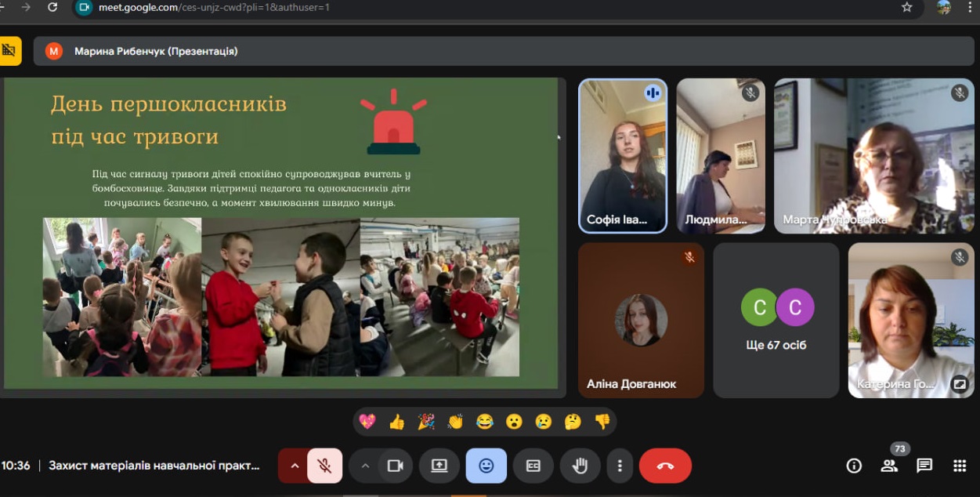
Task: Click muted mic icon on Людмила tile
Action: pos(750,93)
